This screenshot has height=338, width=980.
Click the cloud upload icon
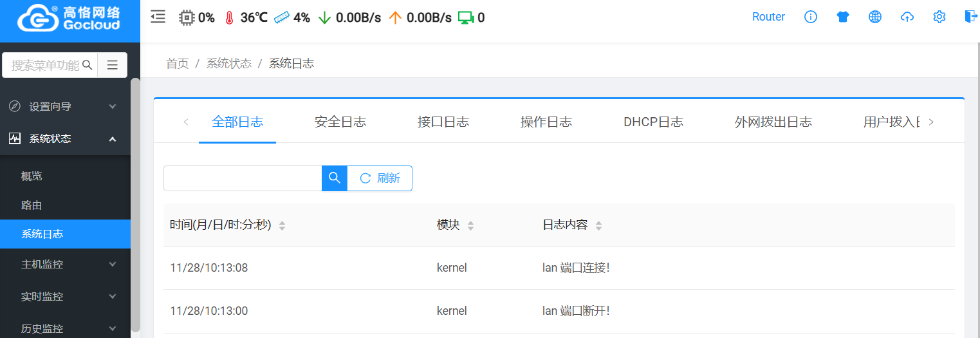(907, 17)
